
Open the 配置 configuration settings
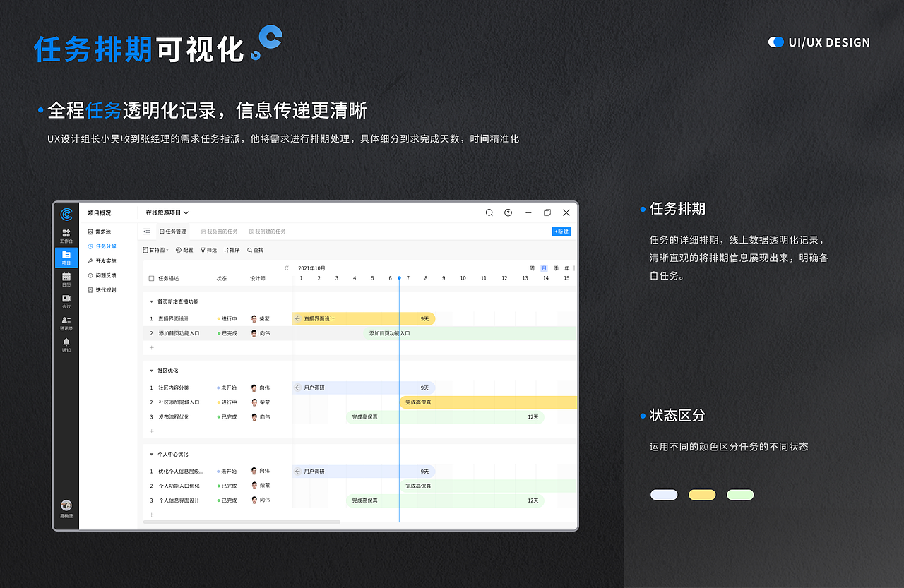184,250
